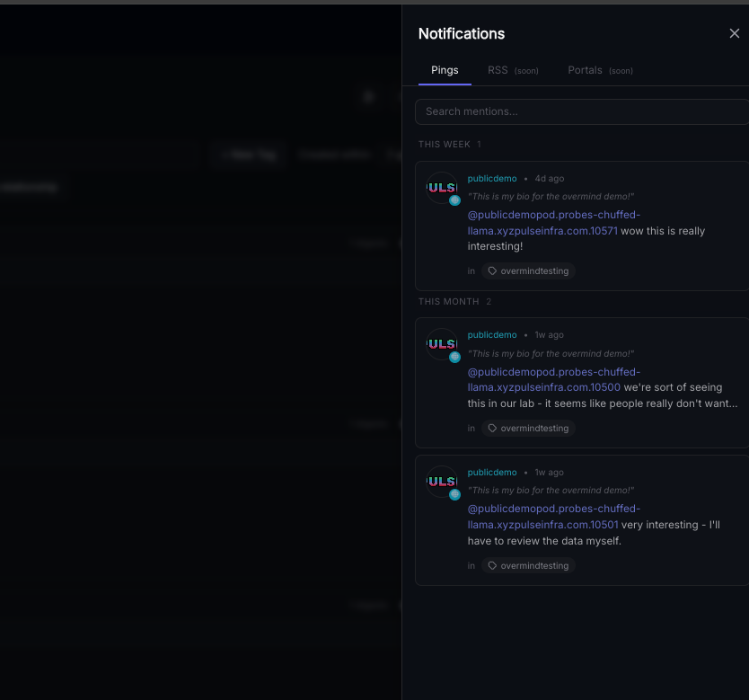Select the overmindtesting tag under the 10500 ping
The height and width of the screenshot is (700, 749).
(528, 429)
